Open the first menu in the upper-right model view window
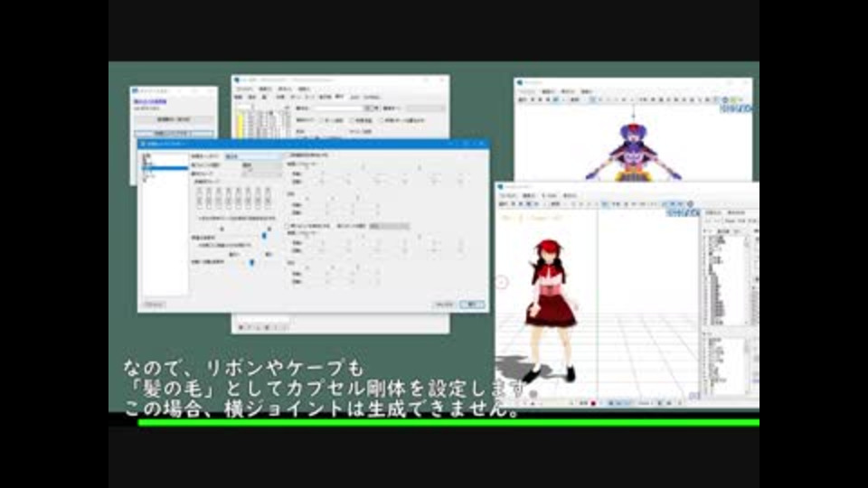868x488 pixels. pos(526,91)
